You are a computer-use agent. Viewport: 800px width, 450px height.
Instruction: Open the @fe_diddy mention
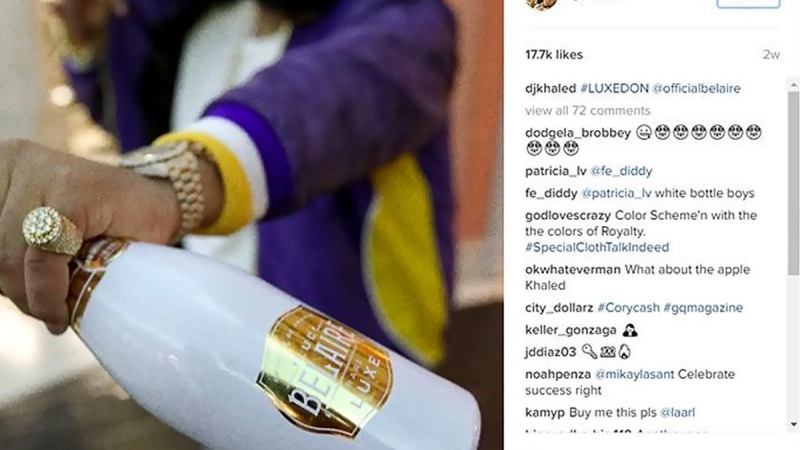(x=621, y=171)
